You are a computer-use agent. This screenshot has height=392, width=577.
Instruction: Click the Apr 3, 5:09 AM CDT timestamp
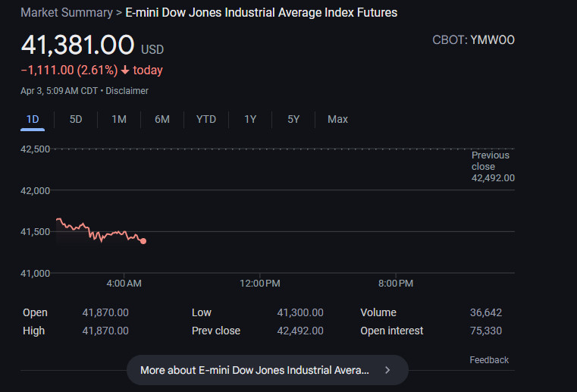pos(59,91)
